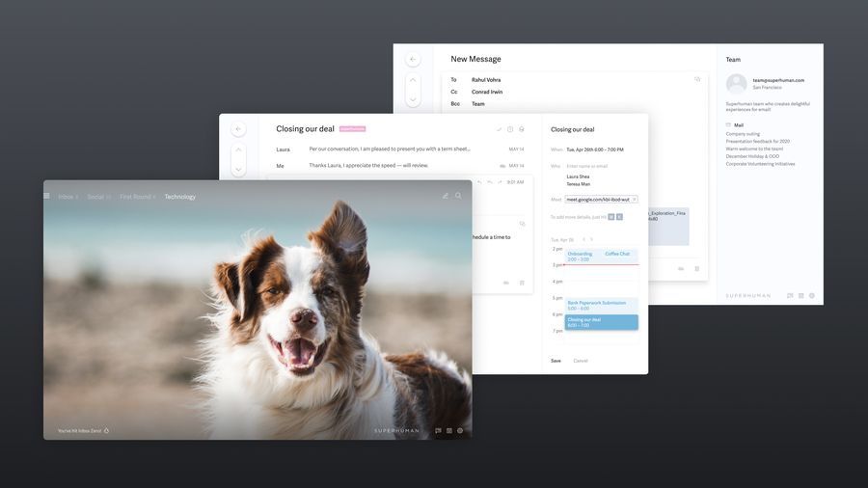
Task: Click back arrow in Closing our deal window
Action: (x=238, y=129)
